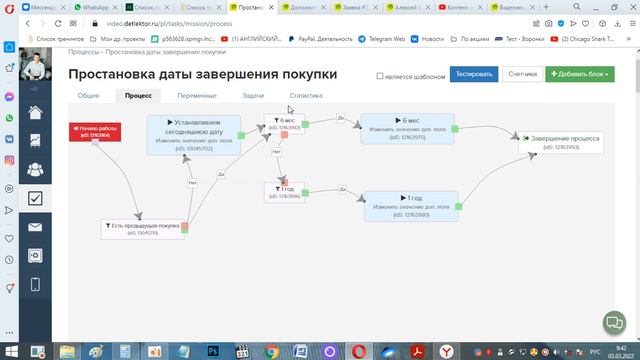This screenshot has width=640, height=360.
Task: Open Новости bookmark
Action: click(427, 39)
